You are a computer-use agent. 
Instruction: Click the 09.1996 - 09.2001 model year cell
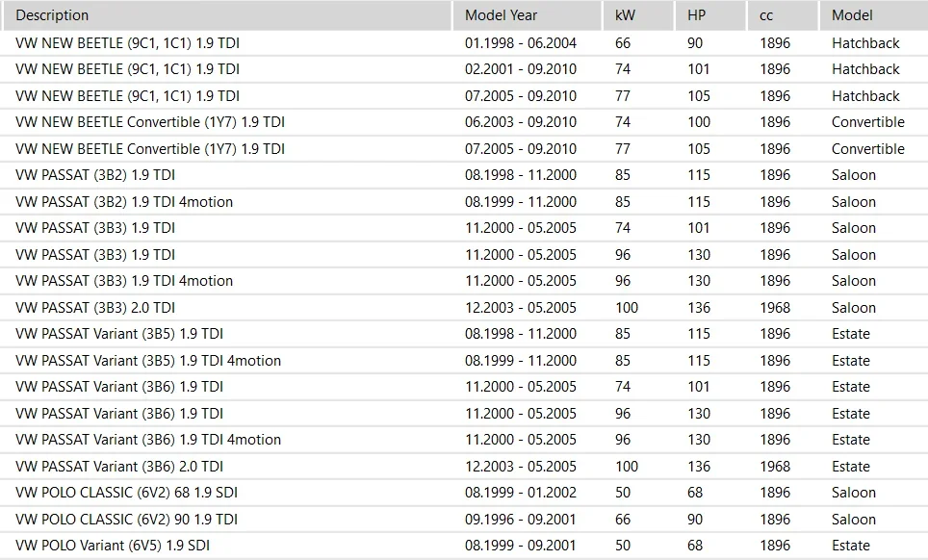[x=520, y=520]
